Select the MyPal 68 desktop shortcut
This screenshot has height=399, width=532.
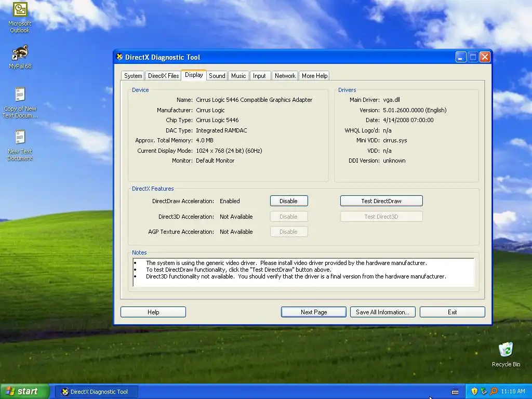[20, 57]
